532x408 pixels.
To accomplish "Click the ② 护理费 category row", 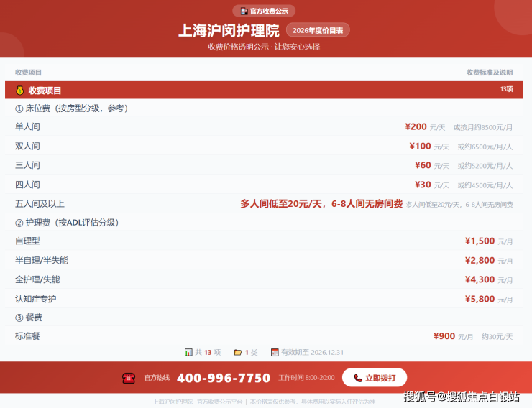I will (264, 223).
